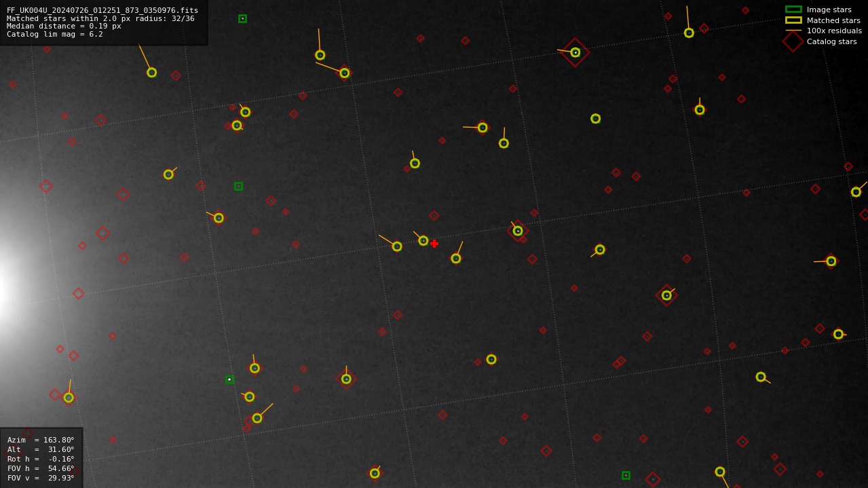Image resolution: width=868 pixels, height=488 pixels.
Task: Click the 'FOV v = 29.93°' readout
Action: click(41, 478)
